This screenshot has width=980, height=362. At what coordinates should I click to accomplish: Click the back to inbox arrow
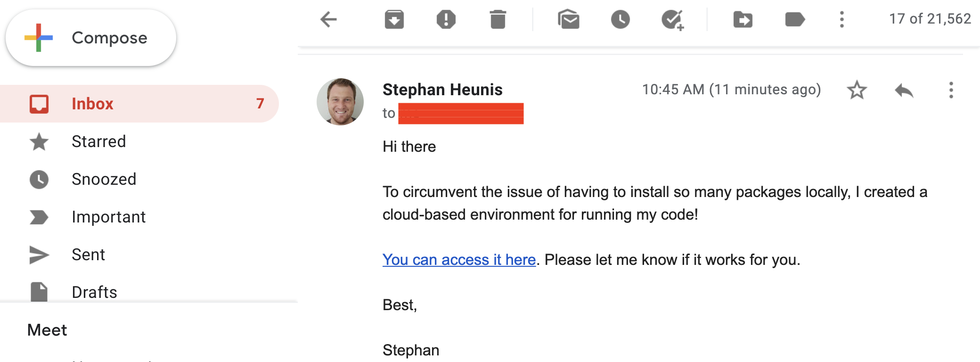point(328,19)
